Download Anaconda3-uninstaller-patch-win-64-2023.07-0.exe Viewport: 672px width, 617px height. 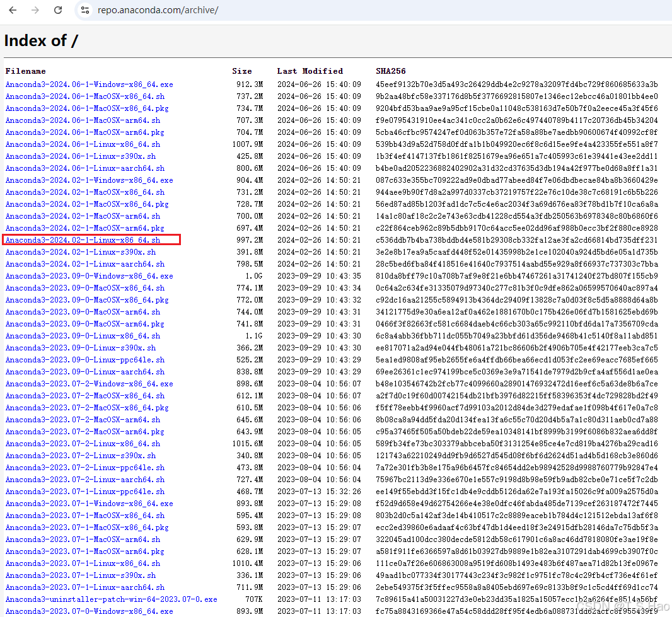pos(112,600)
